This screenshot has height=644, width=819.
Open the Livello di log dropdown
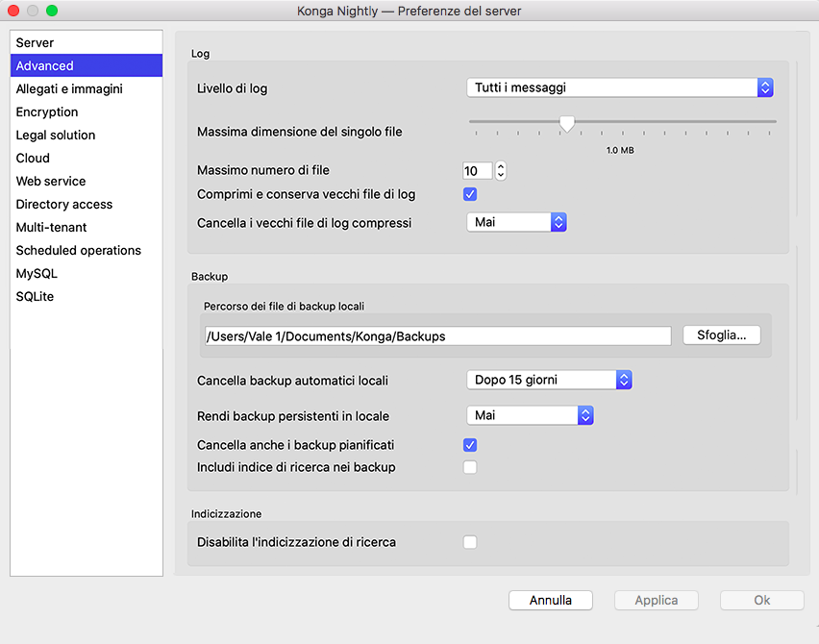619,87
